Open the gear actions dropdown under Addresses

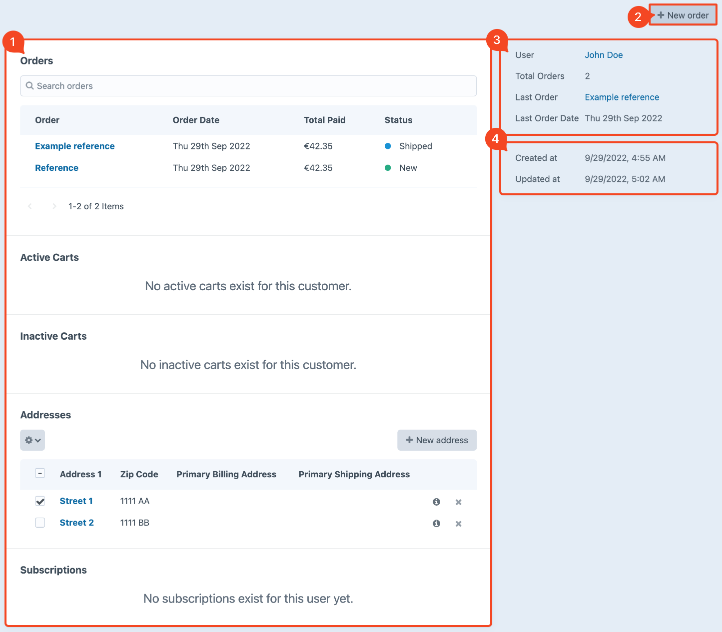[x=32, y=440]
